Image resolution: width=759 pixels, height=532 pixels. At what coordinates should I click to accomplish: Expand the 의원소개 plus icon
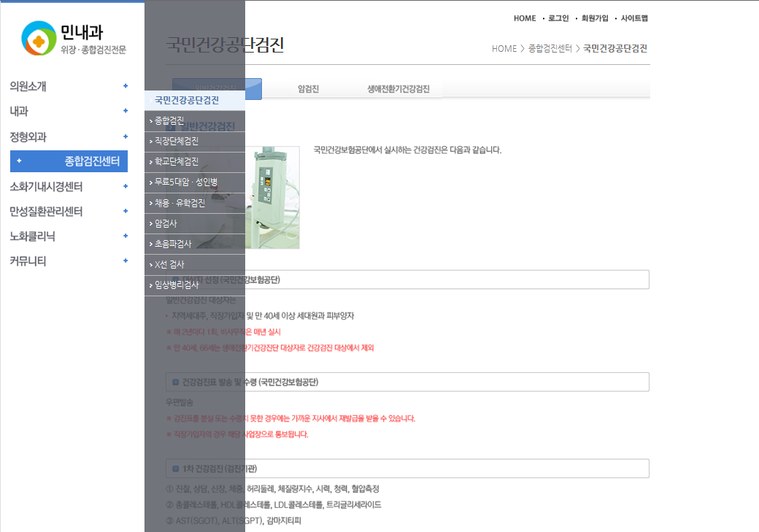(x=126, y=86)
